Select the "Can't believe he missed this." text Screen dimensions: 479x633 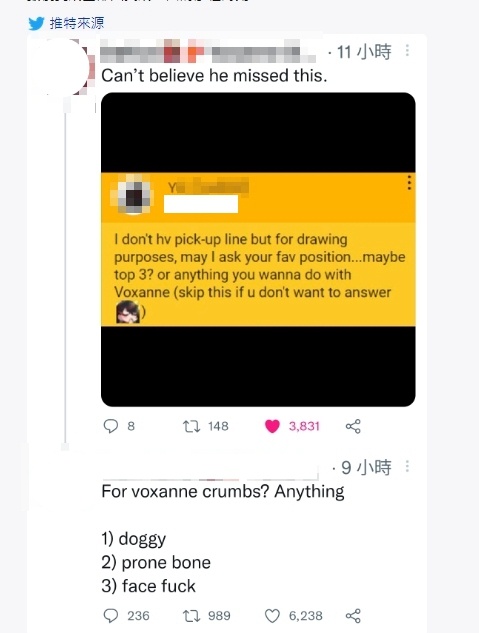(x=214, y=75)
